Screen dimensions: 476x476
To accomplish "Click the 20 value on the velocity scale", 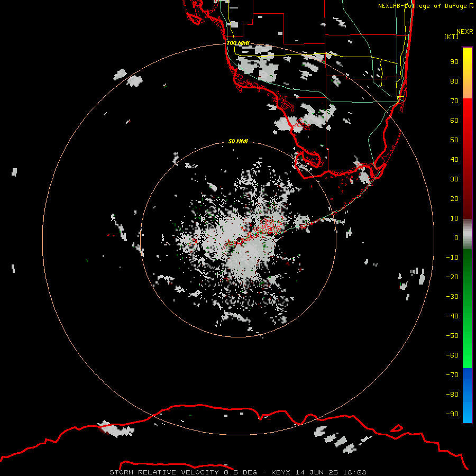I will point(454,198).
